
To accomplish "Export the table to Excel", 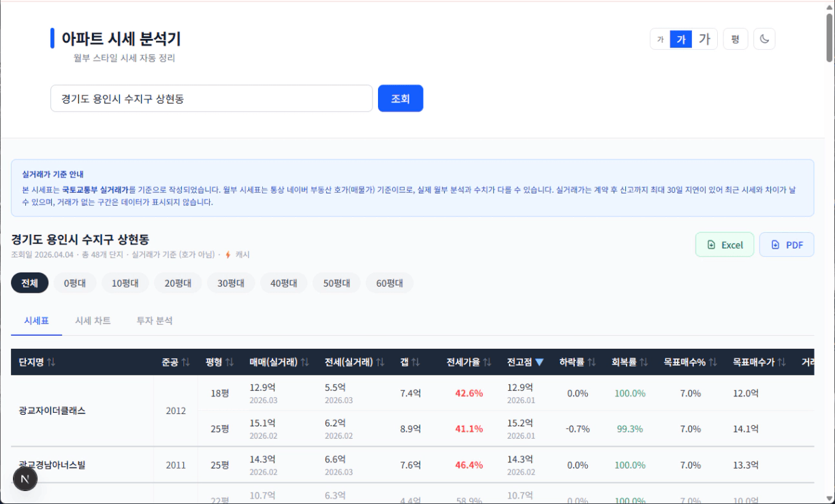I will click(724, 245).
